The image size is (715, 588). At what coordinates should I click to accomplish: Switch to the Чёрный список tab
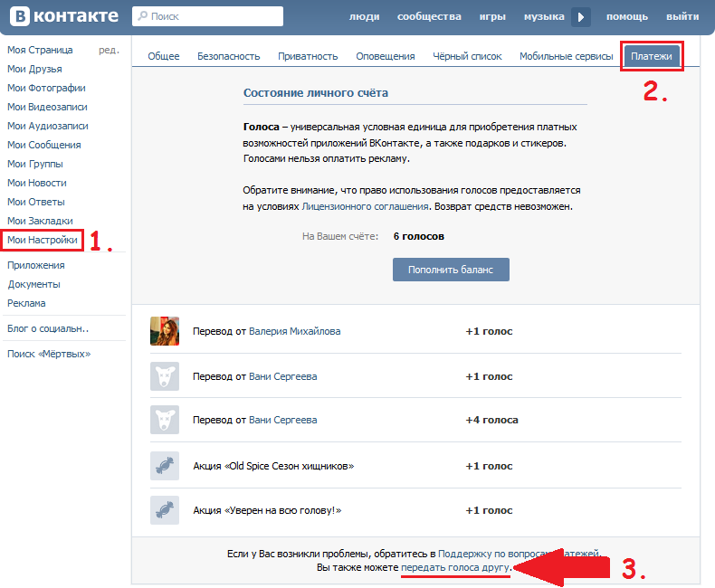coord(467,56)
